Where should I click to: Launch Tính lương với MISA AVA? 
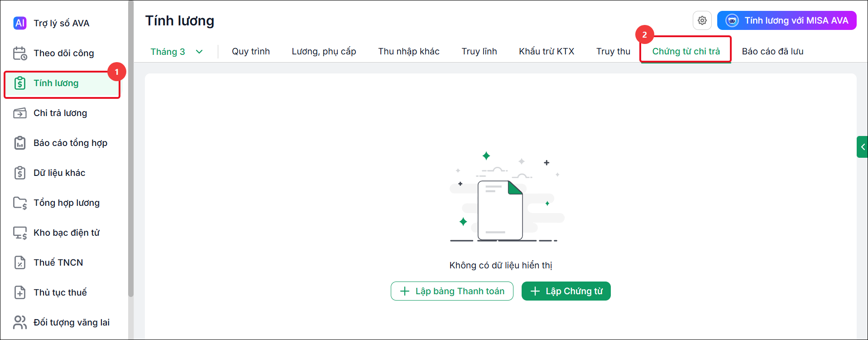pyautogui.click(x=786, y=20)
